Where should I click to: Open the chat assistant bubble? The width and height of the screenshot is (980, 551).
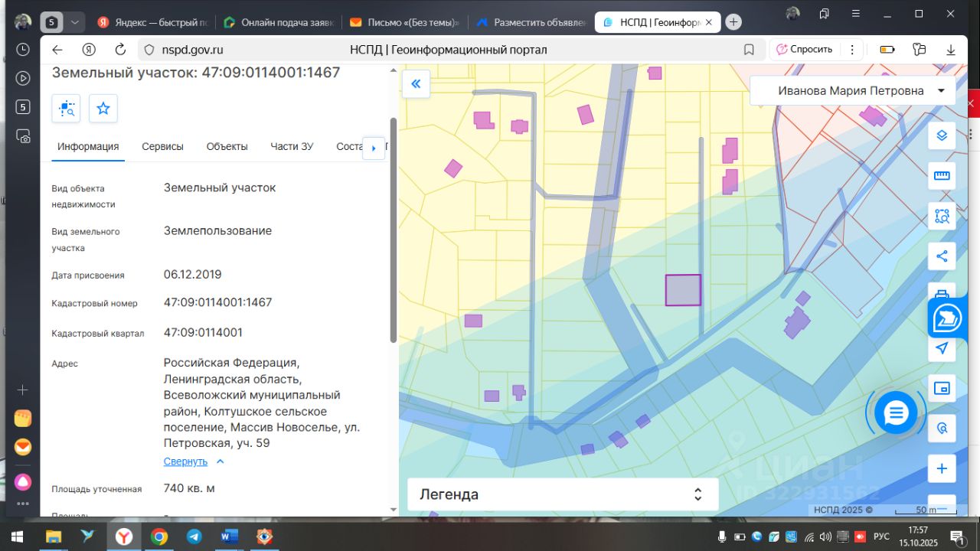pos(895,413)
